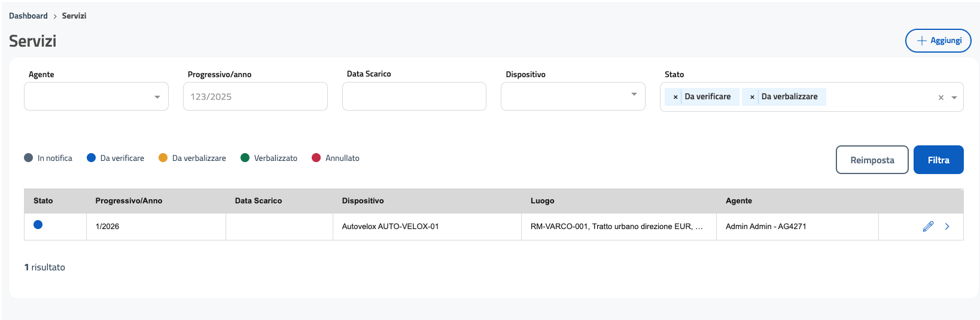This screenshot has width=980, height=320.
Task: Remove the 'Da verificare' filter chip
Action: [x=675, y=97]
